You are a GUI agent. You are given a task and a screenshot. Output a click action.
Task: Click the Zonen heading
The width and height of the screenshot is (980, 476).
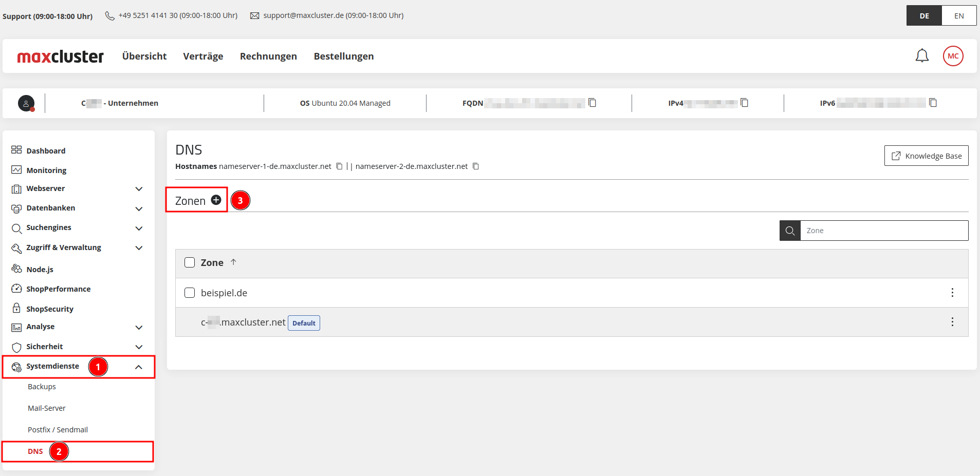click(x=190, y=201)
